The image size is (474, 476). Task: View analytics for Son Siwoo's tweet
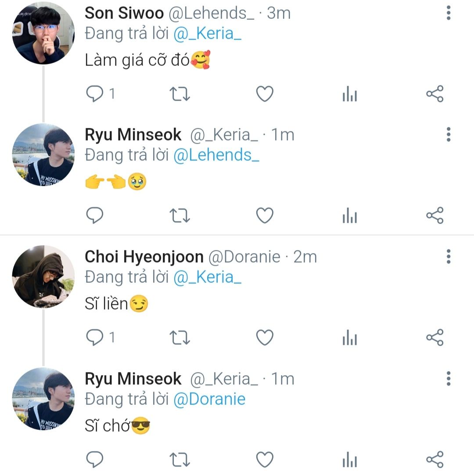pyautogui.click(x=349, y=94)
